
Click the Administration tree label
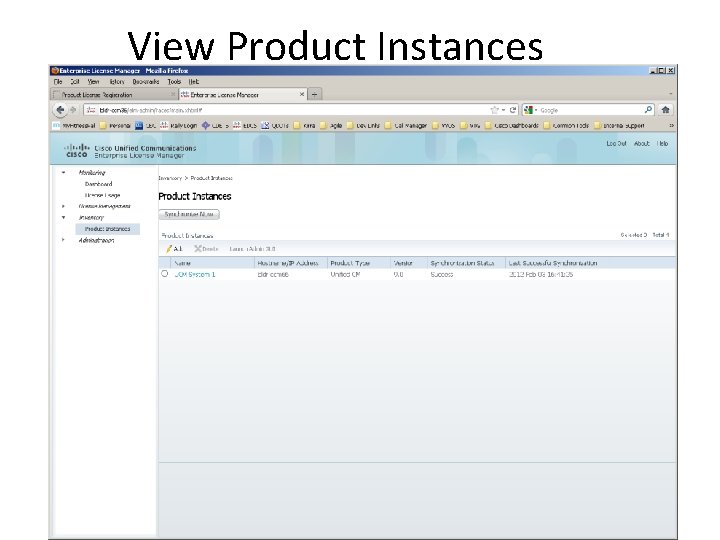96,240
